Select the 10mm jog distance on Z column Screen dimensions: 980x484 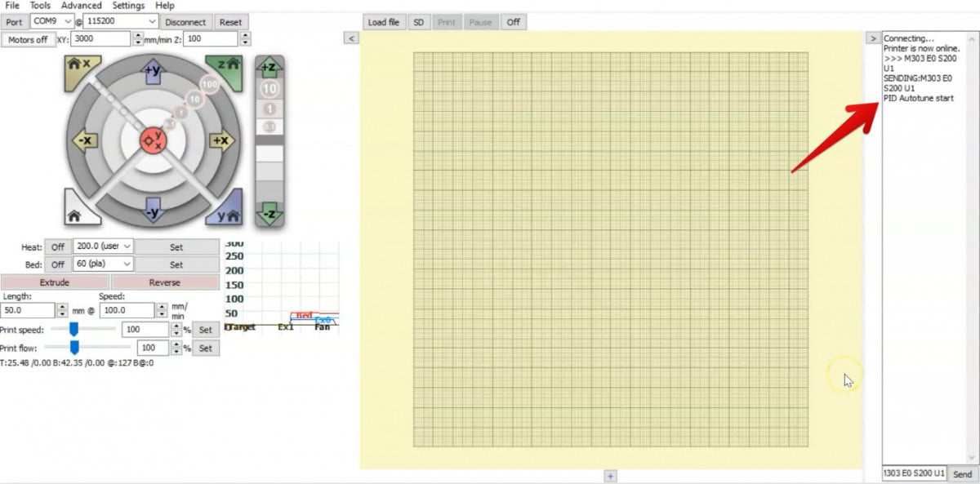(269, 88)
